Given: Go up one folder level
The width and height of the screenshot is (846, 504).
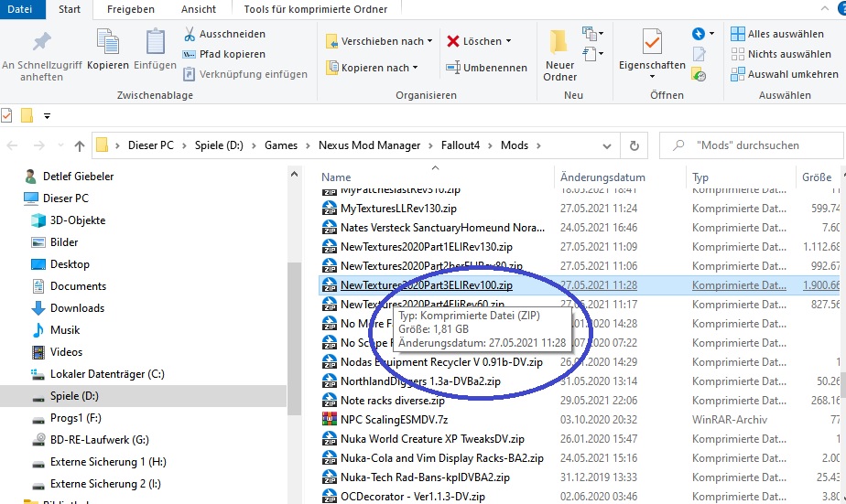Looking at the screenshot, I should tap(80, 145).
